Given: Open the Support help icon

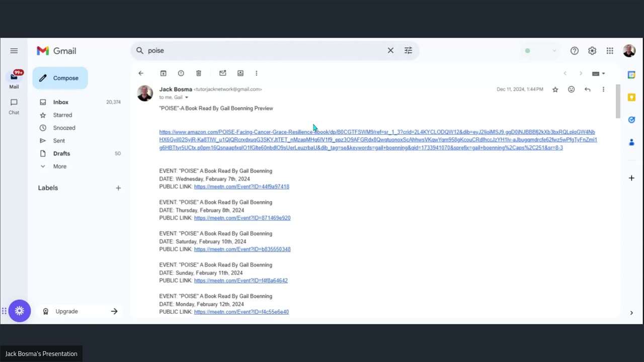Looking at the screenshot, I should (575, 51).
